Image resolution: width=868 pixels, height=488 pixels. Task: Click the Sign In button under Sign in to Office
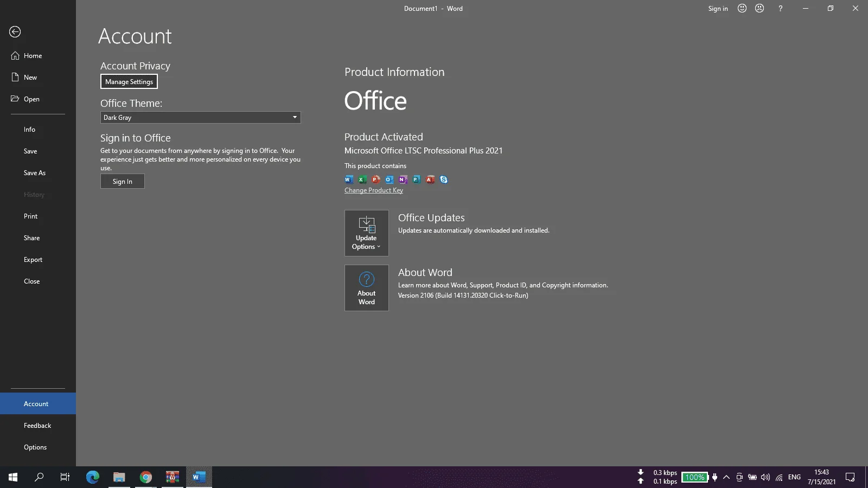point(123,182)
